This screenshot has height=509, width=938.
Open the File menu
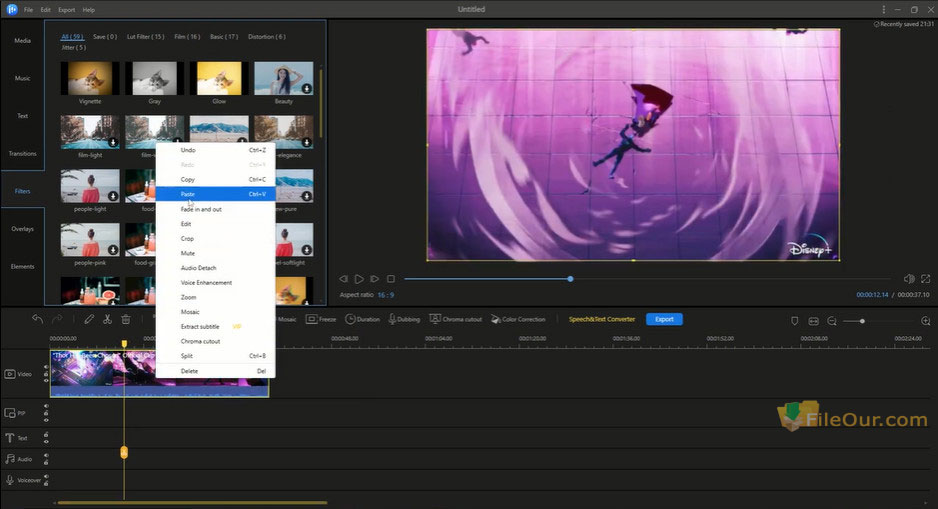point(28,10)
